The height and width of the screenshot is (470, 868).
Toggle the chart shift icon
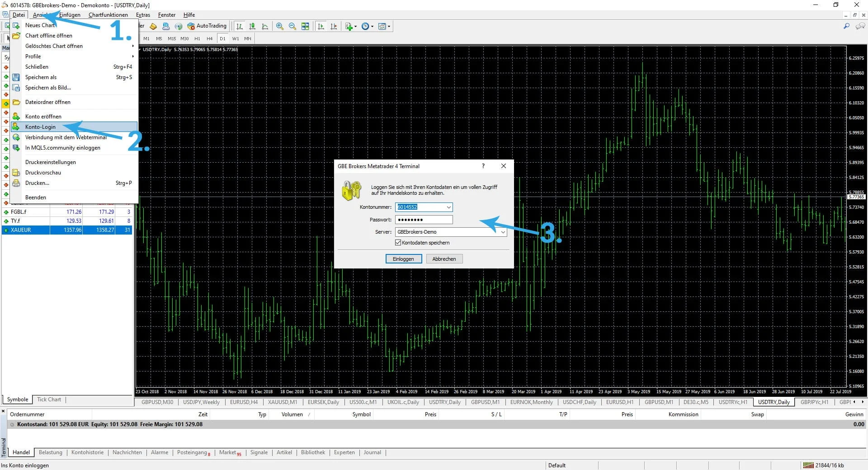tap(334, 26)
